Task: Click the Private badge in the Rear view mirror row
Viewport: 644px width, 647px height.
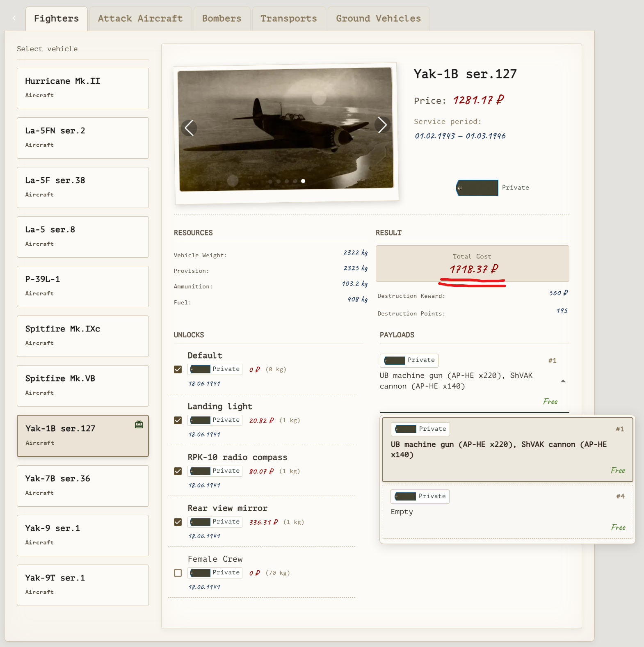Action: click(x=215, y=522)
